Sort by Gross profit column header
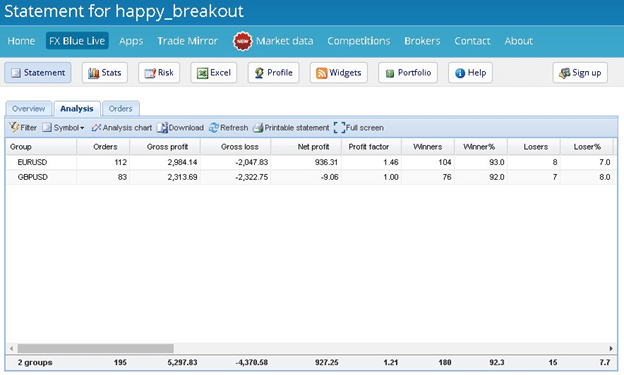The width and height of the screenshot is (624, 375). 165,146
